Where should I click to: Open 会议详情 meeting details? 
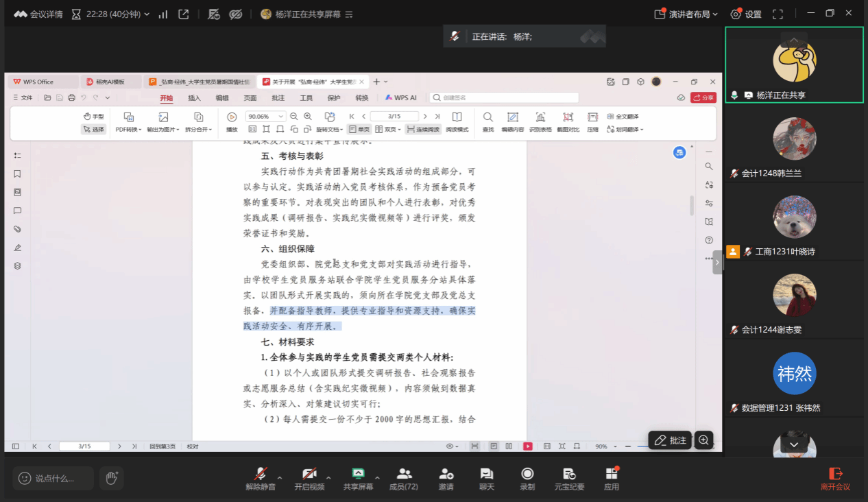coord(38,14)
